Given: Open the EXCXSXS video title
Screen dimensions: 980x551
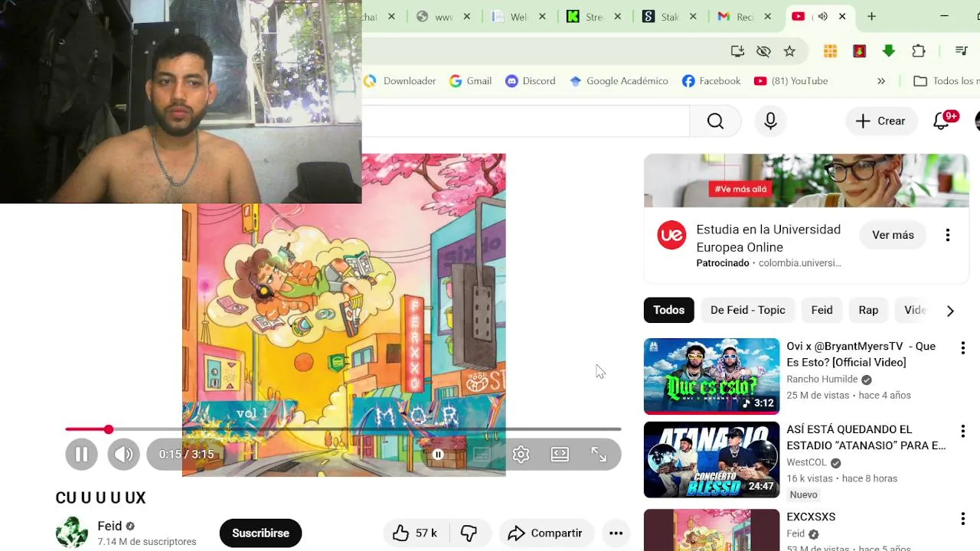Looking at the screenshot, I should pos(811,517).
